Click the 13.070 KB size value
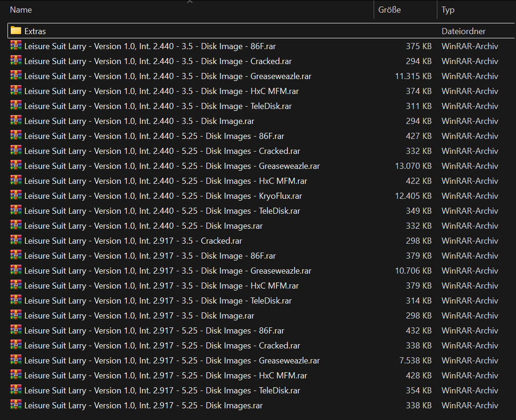This screenshot has width=516, height=420. click(x=413, y=166)
